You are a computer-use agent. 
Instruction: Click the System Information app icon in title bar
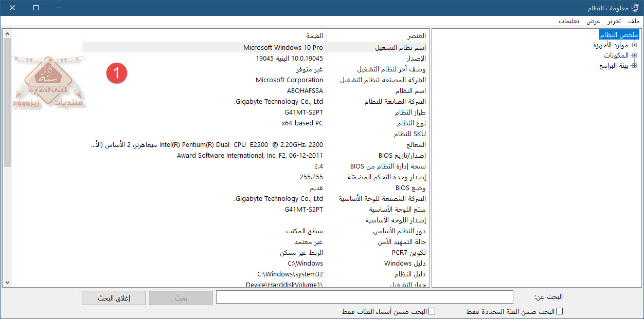[634, 8]
